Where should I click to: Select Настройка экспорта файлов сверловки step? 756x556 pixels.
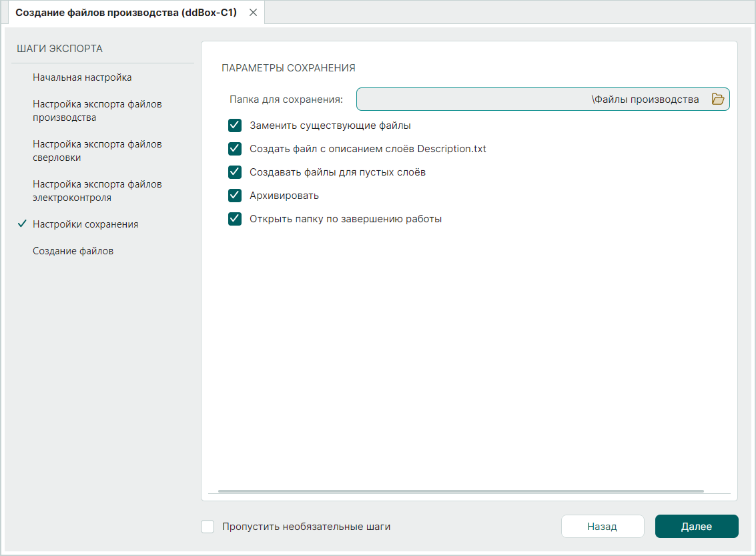(x=97, y=151)
